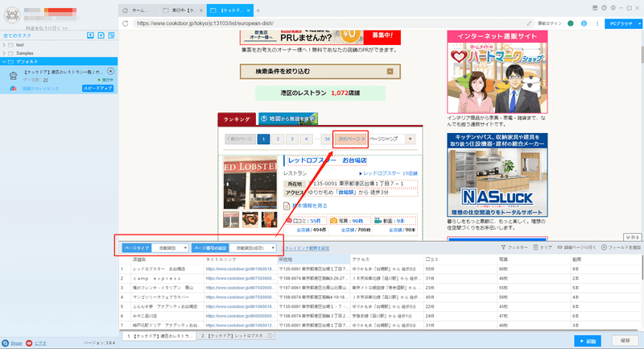Collapse the デフォルト folder
The width and height of the screenshot is (644, 349).
point(4,62)
